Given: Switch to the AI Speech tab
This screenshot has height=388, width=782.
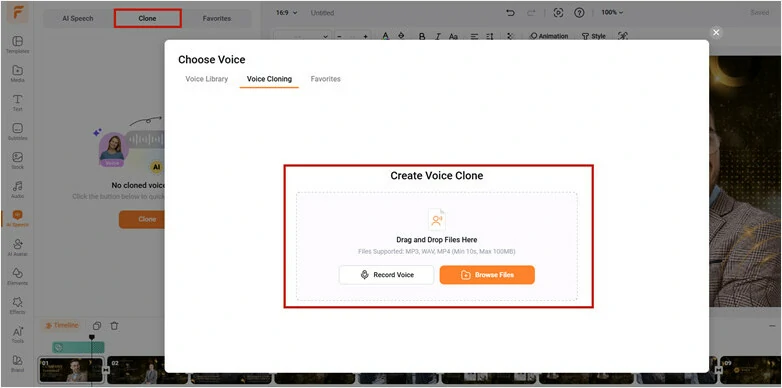Looking at the screenshot, I should tap(77, 18).
